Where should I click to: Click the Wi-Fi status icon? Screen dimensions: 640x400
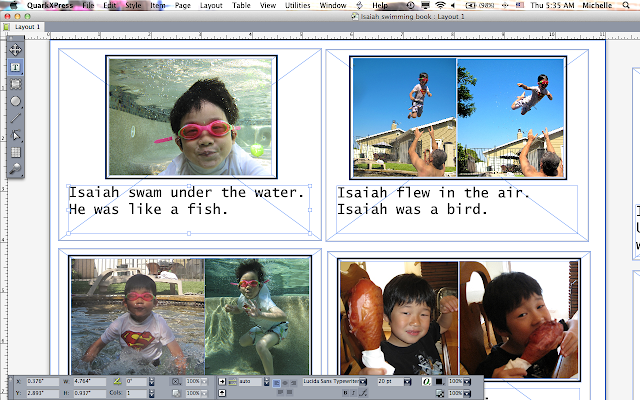[x=440, y=5]
